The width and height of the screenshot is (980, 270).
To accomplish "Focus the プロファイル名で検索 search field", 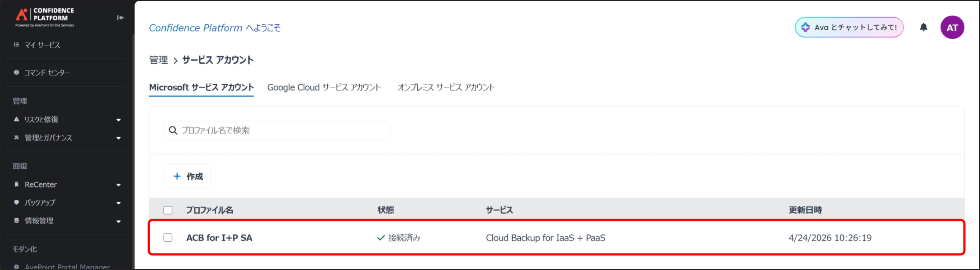I will click(283, 130).
